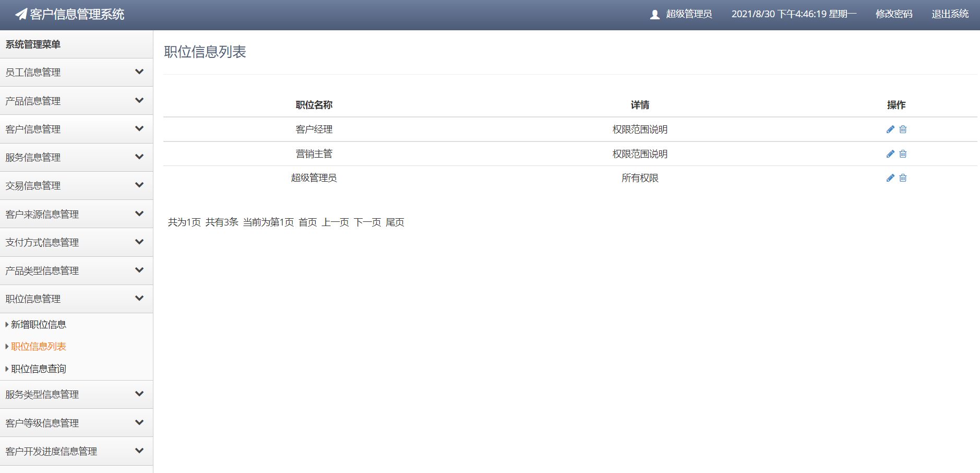Select 职位信息列表 submenu item
This screenshot has height=473, width=980.
point(39,347)
